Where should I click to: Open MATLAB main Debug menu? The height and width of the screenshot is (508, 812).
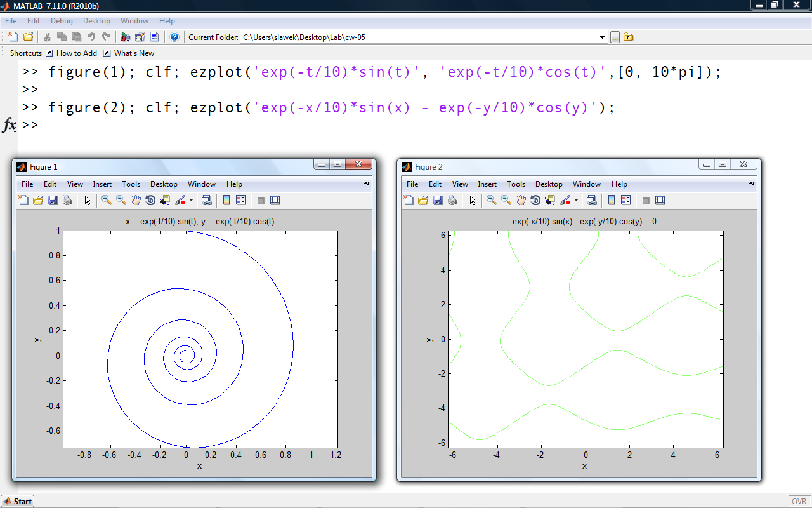pos(62,21)
